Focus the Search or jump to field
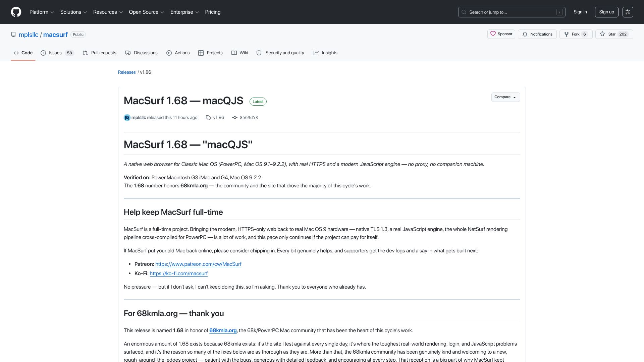Image resolution: width=644 pixels, height=362 pixels. 512,12
